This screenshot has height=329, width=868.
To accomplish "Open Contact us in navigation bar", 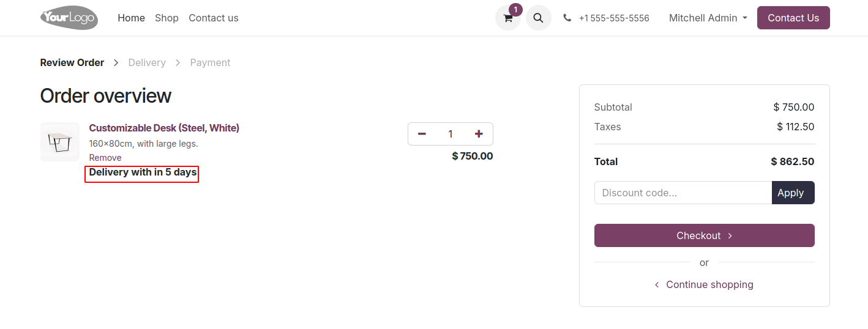I will (x=214, y=18).
